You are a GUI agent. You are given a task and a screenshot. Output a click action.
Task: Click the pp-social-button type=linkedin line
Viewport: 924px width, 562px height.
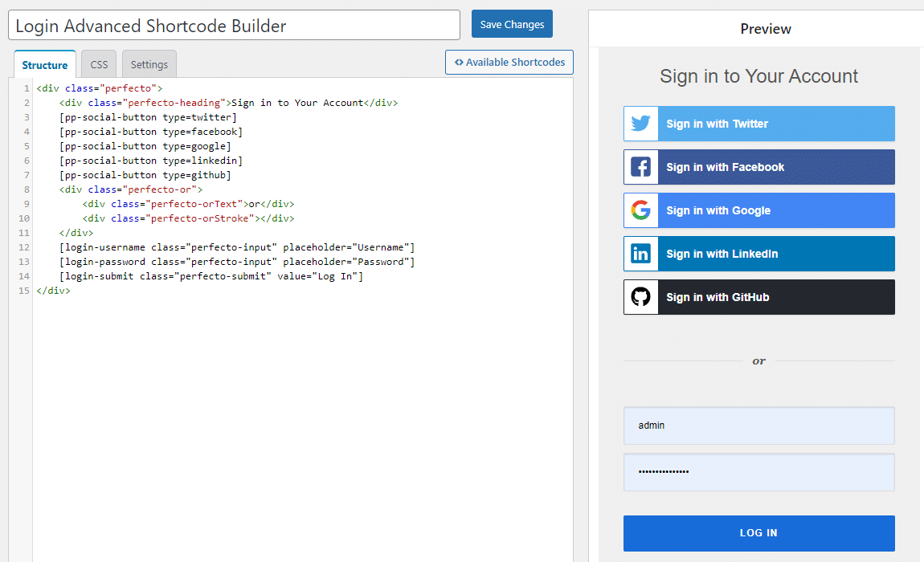pos(151,161)
